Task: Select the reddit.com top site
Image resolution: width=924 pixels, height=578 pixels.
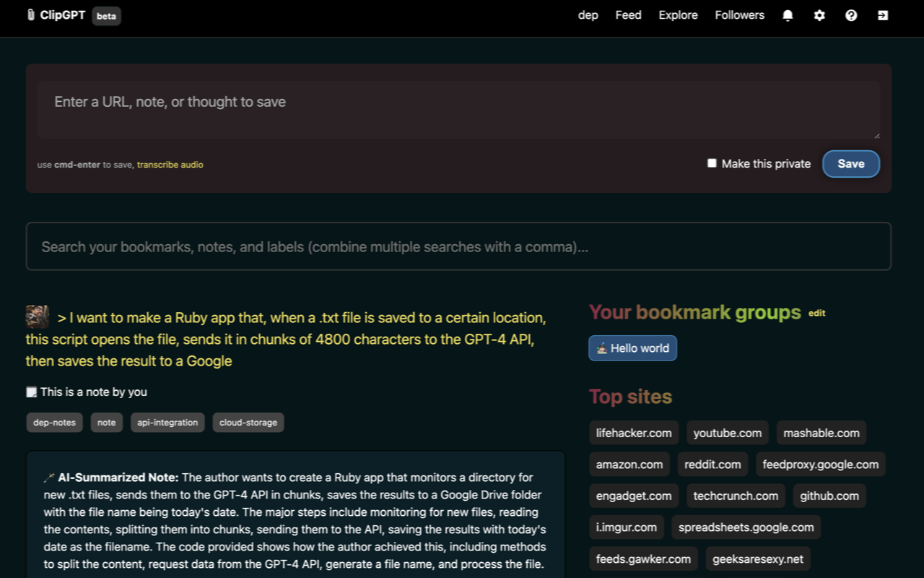Action: coord(712,465)
